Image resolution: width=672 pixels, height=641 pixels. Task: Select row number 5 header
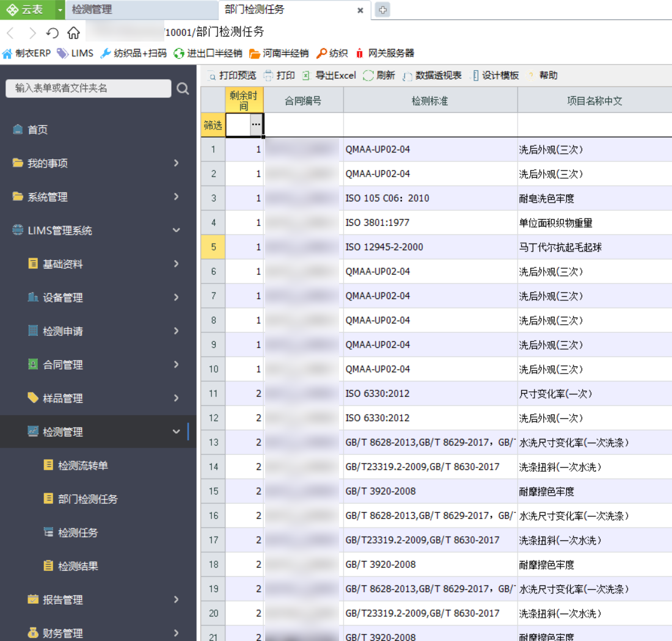click(x=213, y=247)
